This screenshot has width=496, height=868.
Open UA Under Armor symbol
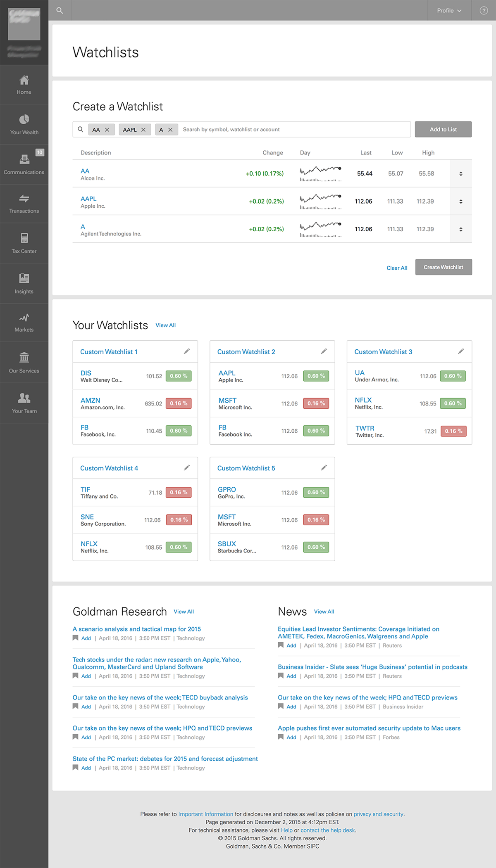(360, 372)
